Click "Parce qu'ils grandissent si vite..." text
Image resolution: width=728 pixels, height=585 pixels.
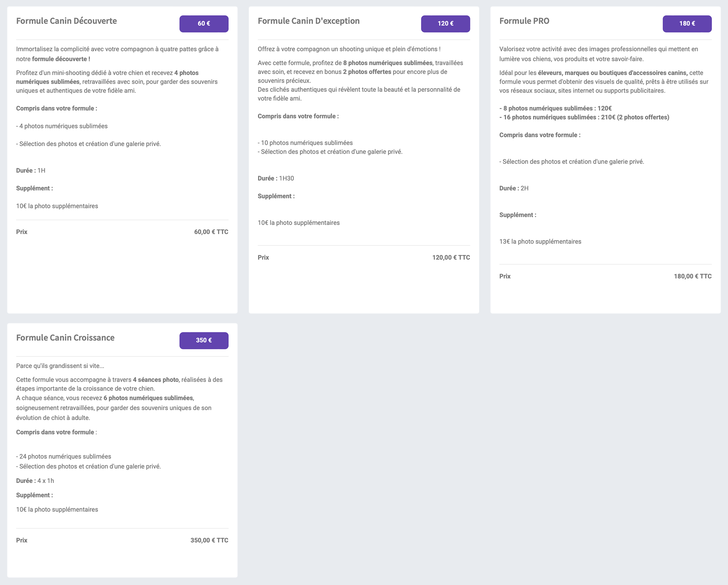coord(60,366)
